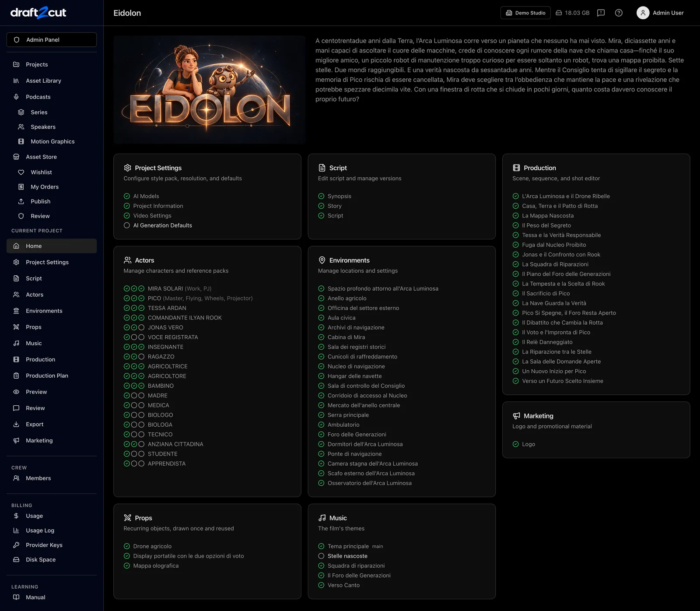Open the Environments card title

click(349, 260)
